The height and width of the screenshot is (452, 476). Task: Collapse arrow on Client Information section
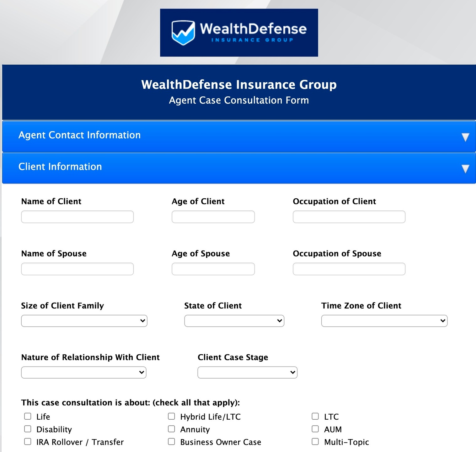[x=465, y=169]
